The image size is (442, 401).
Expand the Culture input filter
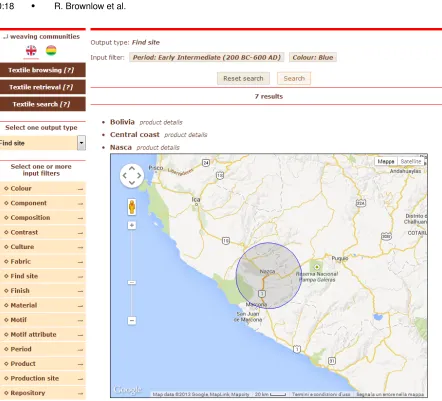point(43,247)
